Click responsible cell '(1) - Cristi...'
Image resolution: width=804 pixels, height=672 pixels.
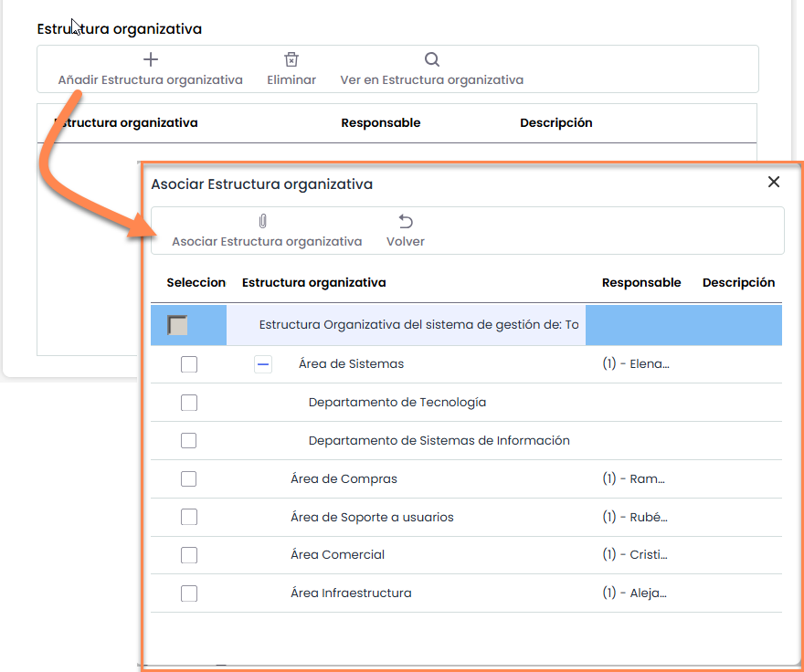[635, 554]
